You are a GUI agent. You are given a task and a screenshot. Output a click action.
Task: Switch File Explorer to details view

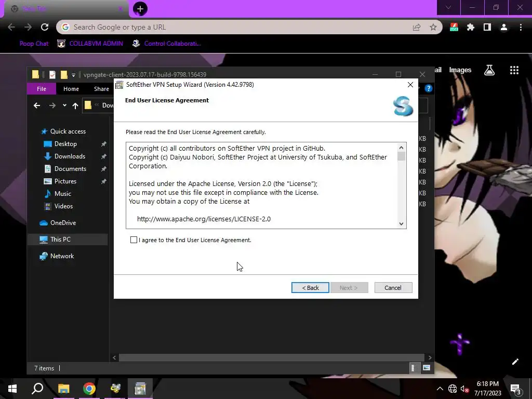(414, 368)
